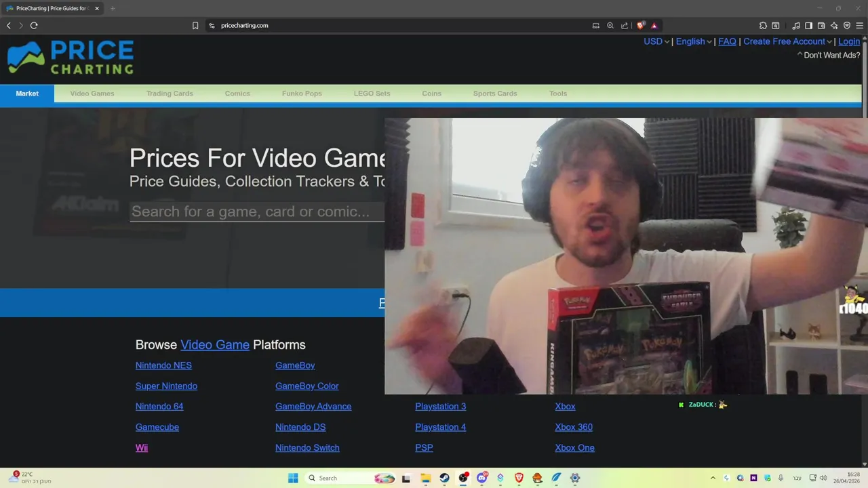Image resolution: width=868 pixels, height=488 pixels.
Task: Open Brave Rewards triangle icon
Action: tap(654, 26)
